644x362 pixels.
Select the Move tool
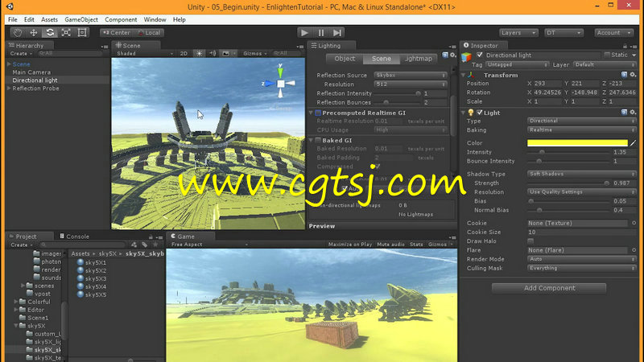click(34, 33)
